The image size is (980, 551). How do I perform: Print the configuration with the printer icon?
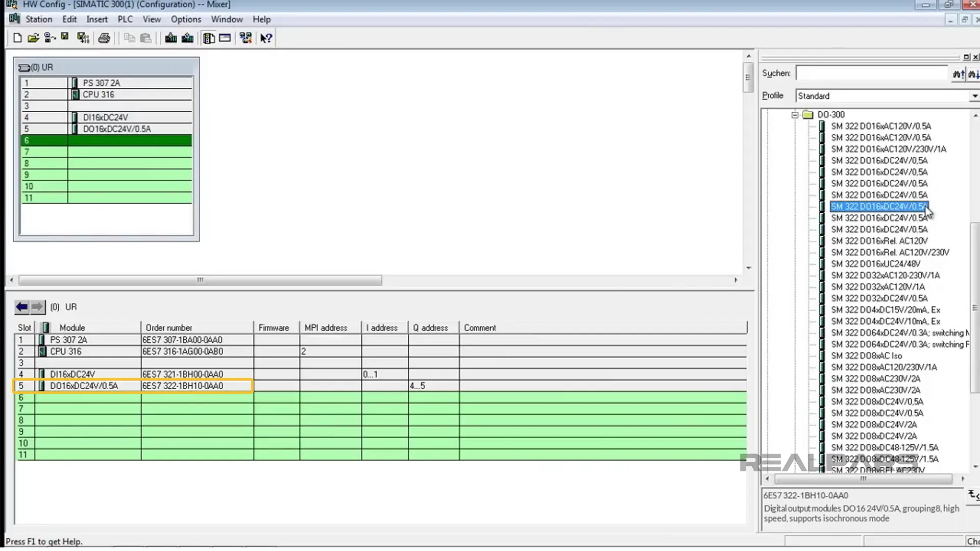pos(104,38)
